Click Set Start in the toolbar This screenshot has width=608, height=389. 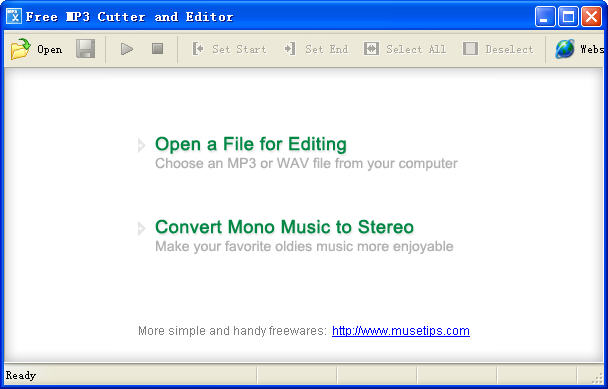tap(229, 49)
